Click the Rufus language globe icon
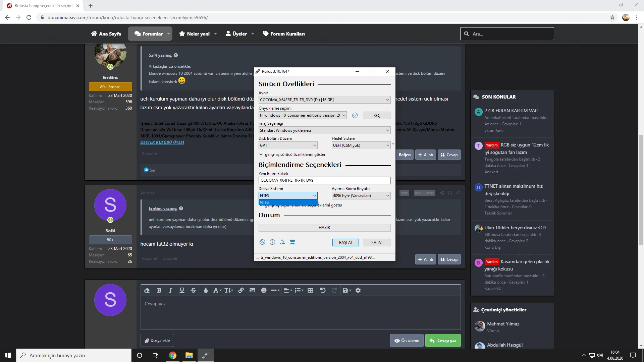Viewport: 644px width, 362px height. click(262, 242)
